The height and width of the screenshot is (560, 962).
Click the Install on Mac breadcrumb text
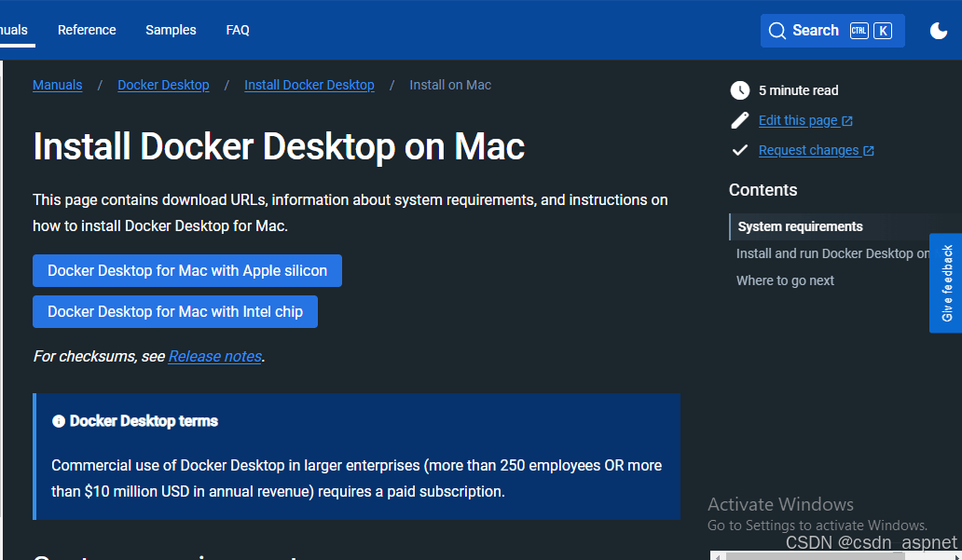450,85
